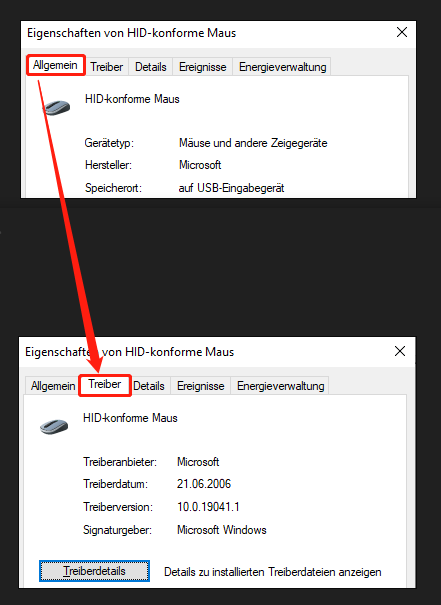The image size is (441, 605).
Task: Close the lower HID-konforme Maus properties window
Action: point(400,351)
